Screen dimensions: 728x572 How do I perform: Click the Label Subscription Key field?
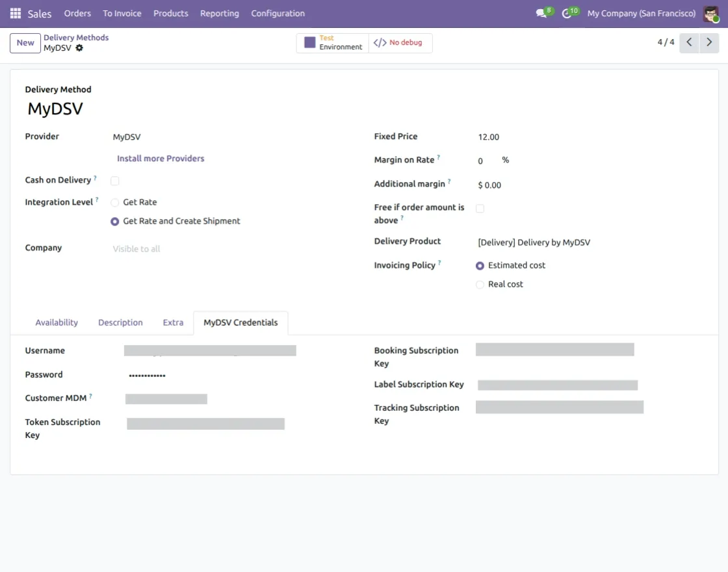click(x=558, y=385)
